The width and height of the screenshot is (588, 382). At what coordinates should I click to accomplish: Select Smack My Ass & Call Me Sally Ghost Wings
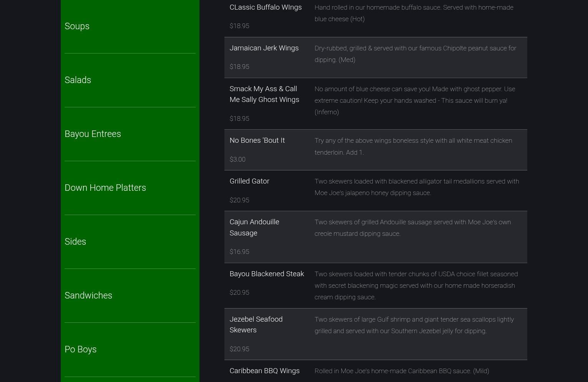pos(264,94)
